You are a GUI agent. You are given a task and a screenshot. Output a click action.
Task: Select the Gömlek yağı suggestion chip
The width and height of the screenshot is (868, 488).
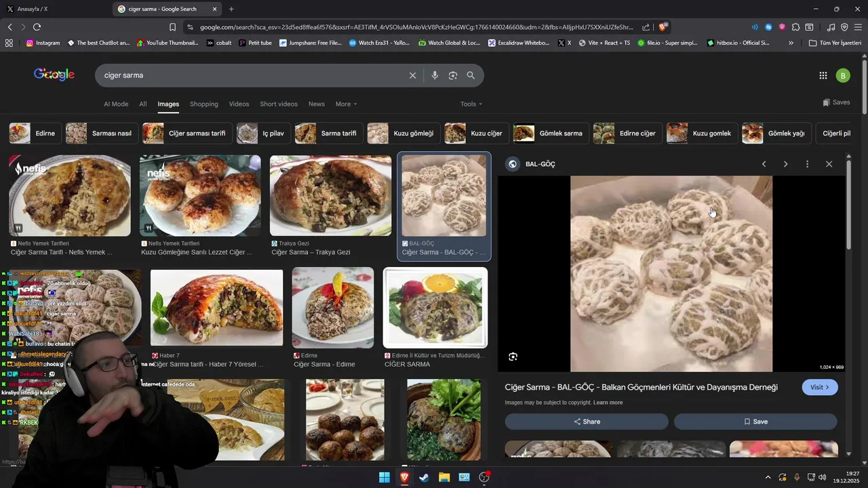(x=776, y=134)
